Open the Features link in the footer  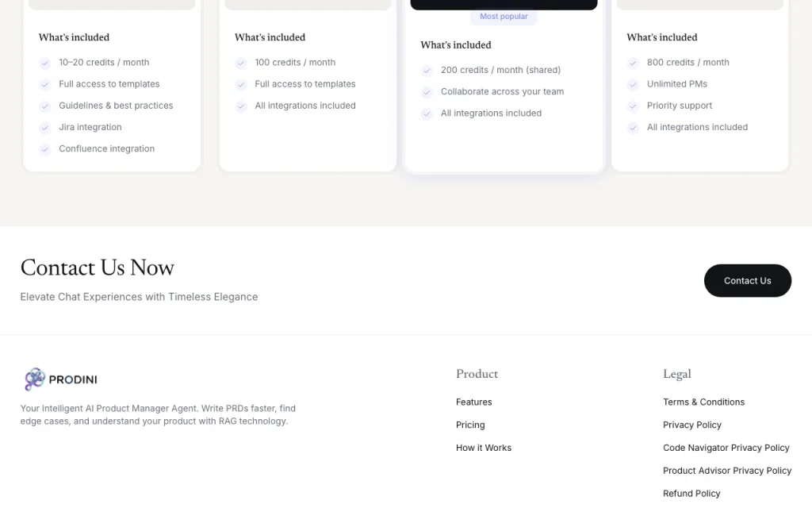point(474,402)
